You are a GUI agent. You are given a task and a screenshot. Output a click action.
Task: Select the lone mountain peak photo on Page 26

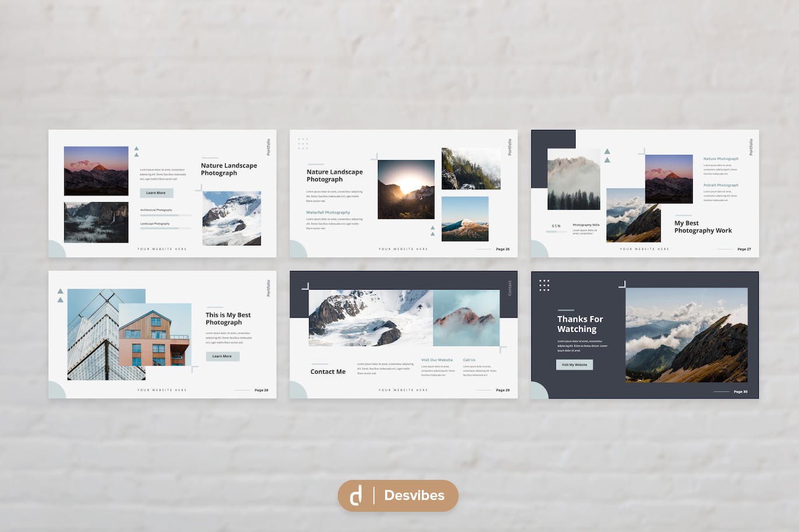(x=465, y=219)
